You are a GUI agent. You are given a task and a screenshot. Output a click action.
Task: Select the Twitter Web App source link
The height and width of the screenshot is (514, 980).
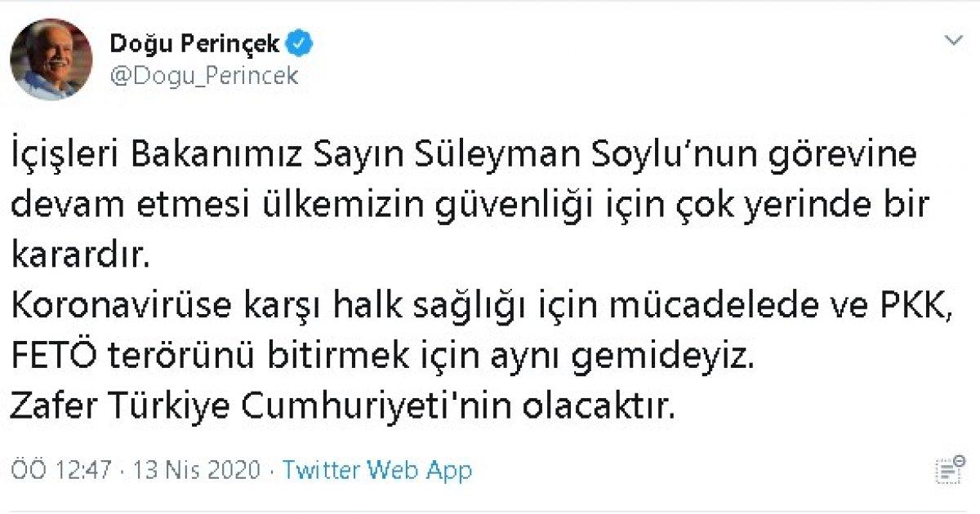pos(376,471)
